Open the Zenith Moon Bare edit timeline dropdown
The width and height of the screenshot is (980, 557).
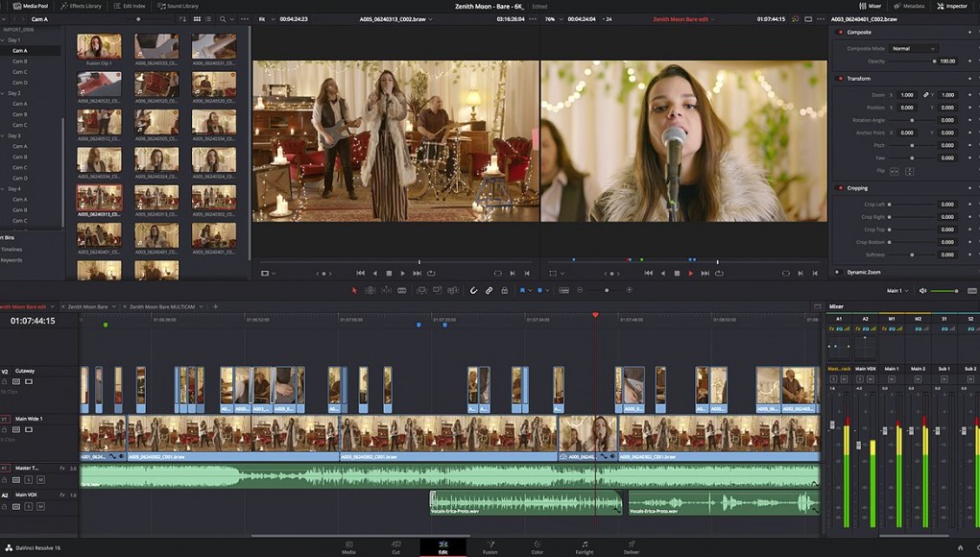click(683, 19)
